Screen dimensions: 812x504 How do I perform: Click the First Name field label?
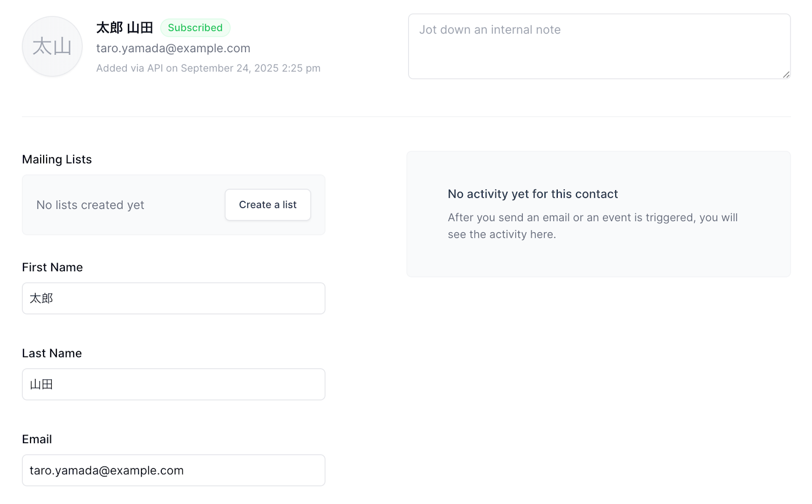coord(52,267)
